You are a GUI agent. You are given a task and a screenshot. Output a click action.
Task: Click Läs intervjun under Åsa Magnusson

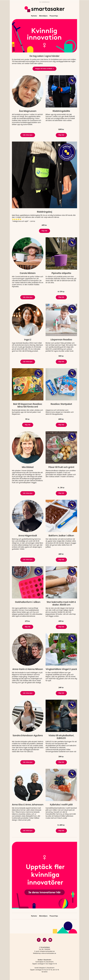pyautogui.click(x=27, y=135)
